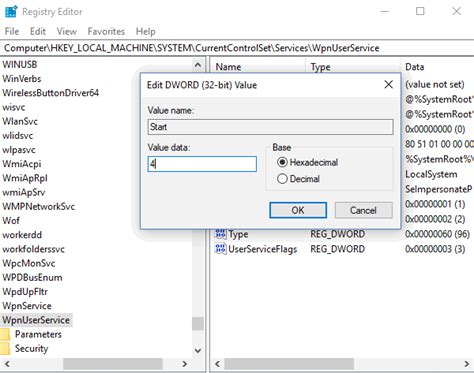Click the tree pane horizontal scrollbar thumb

tap(113, 364)
